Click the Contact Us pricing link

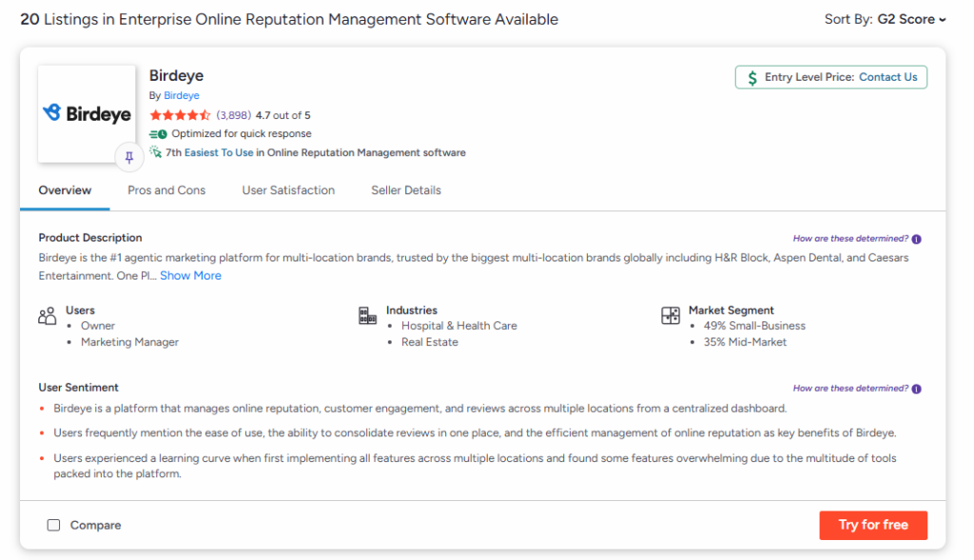coord(888,77)
